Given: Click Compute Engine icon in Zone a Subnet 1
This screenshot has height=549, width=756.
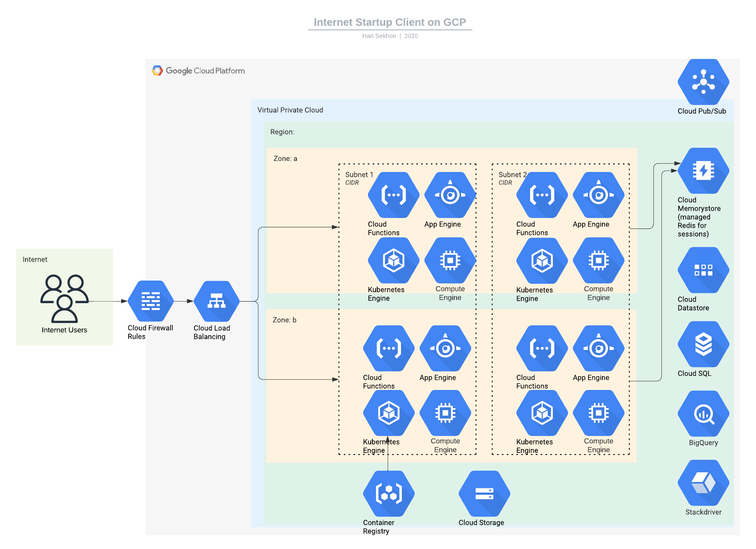Looking at the screenshot, I should click(x=450, y=260).
